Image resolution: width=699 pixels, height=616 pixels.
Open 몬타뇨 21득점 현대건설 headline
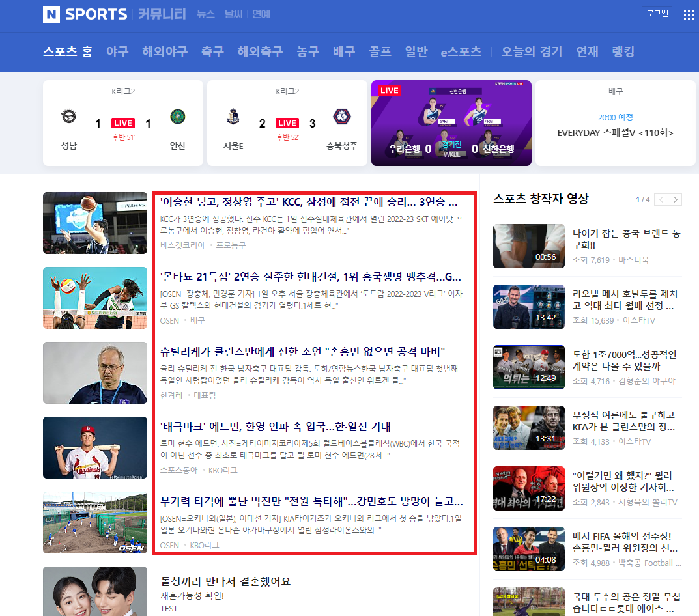pyautogui.click(x=311, y=277)
